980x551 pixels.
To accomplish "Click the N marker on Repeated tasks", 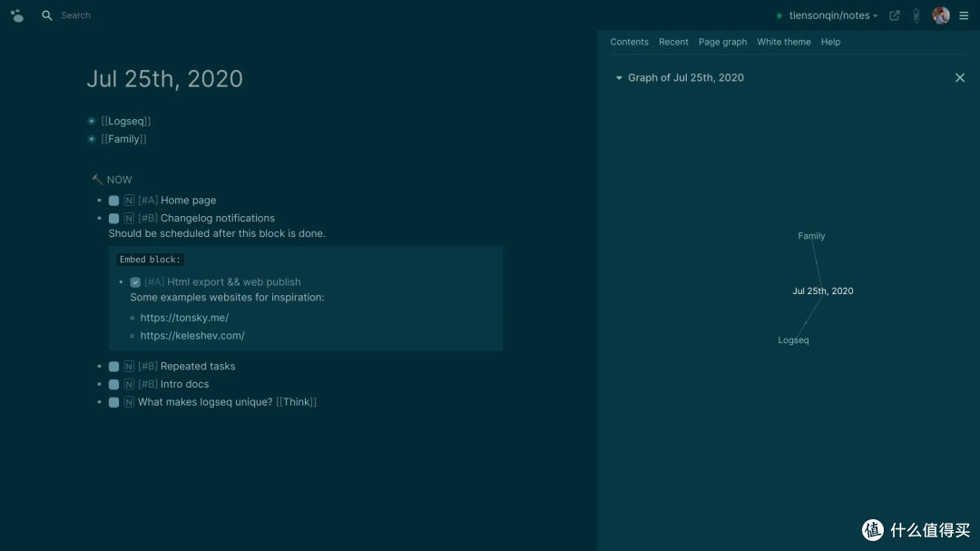I will 129,367.
